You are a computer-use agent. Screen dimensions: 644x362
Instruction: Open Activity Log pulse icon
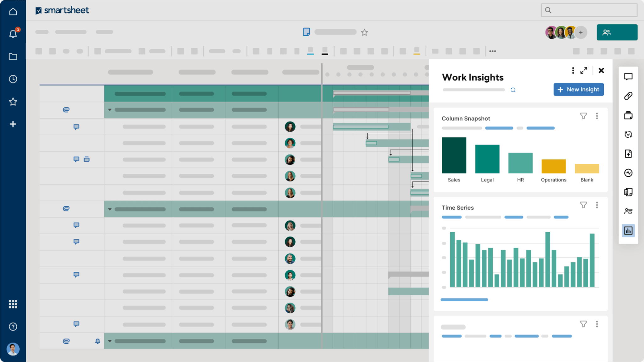point(628,173)
